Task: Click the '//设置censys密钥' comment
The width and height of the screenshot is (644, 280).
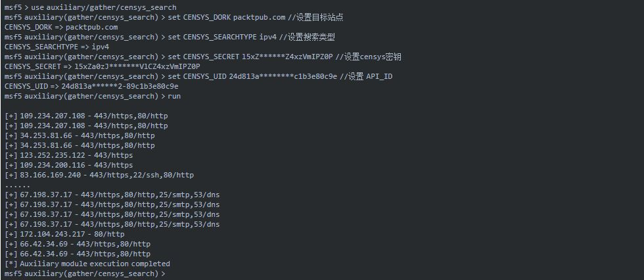Action: (x=368, y=57)
